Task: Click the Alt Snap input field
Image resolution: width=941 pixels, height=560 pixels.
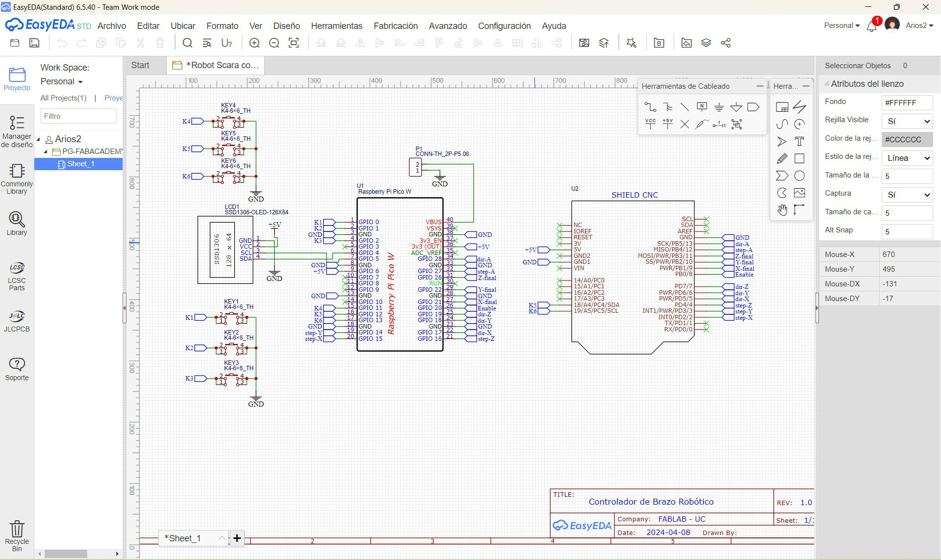Action: [x=907, y=231]
